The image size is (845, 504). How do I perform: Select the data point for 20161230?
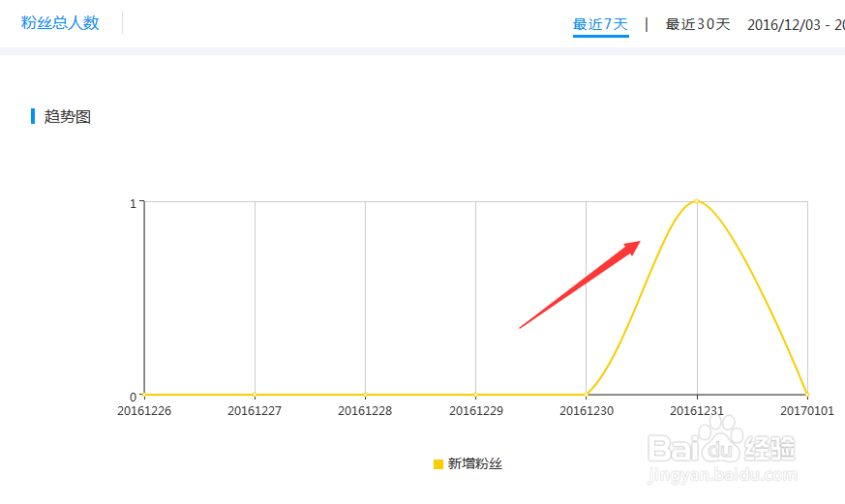[x=587, y=395]
